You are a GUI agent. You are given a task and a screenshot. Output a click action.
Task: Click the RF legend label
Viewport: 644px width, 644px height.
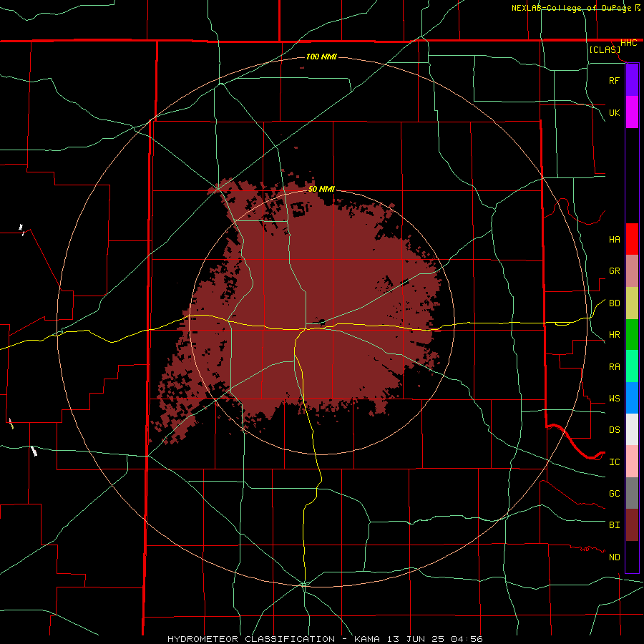pos(614,80)
